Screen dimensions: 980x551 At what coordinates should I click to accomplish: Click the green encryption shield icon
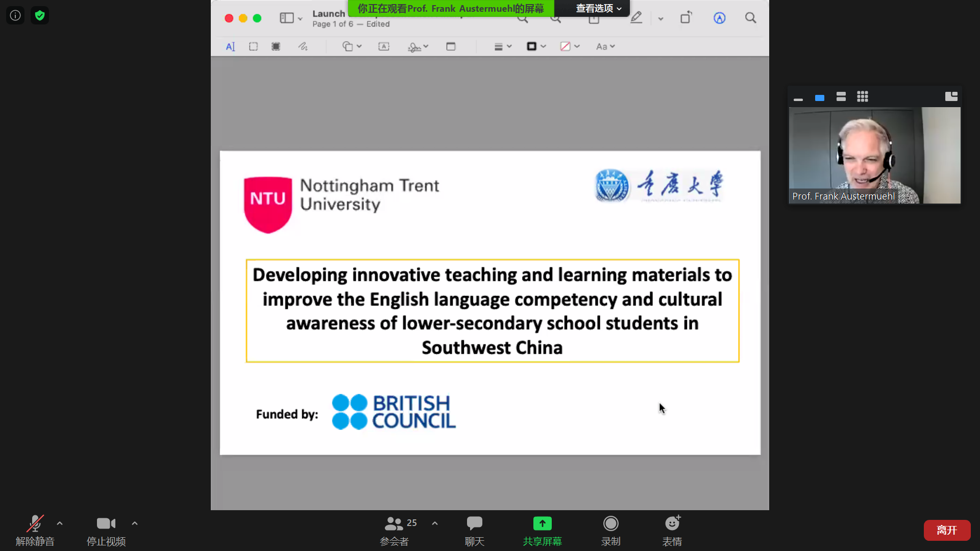pos(40,15)
